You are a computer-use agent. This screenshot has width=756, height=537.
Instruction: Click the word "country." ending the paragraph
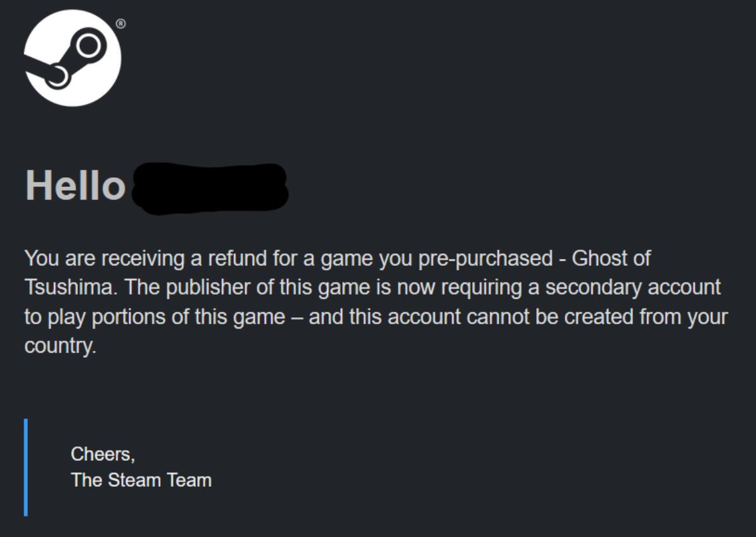coord(60,345)
